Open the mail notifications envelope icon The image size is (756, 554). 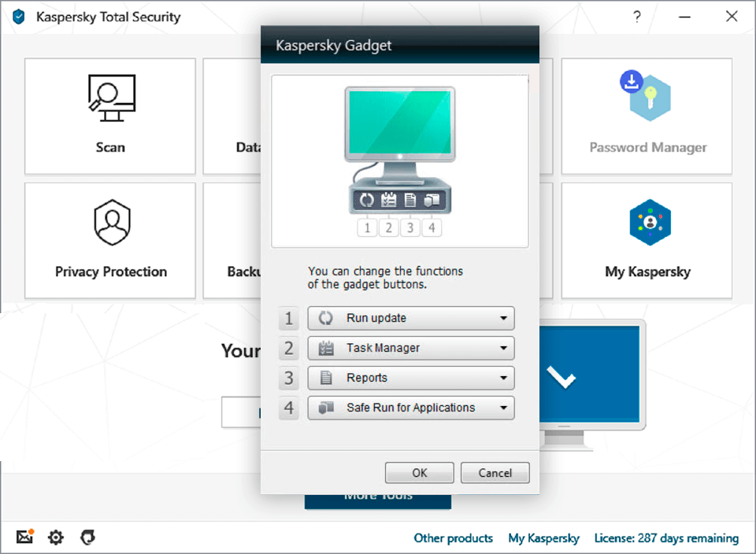click(x=24, y=536)
